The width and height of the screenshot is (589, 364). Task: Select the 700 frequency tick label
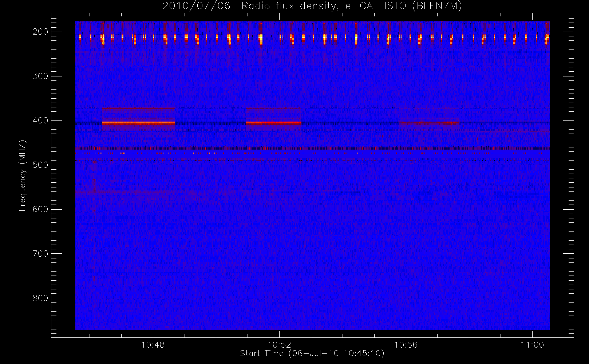(x=40, y=254)
